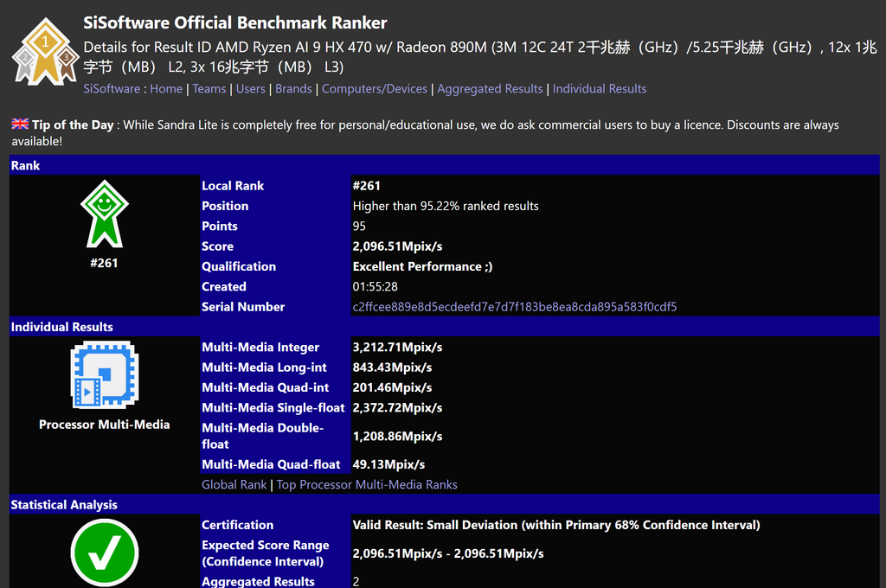Open Individual Results page
Viewport: 886px width, 588px height.
tap(600, 89)
